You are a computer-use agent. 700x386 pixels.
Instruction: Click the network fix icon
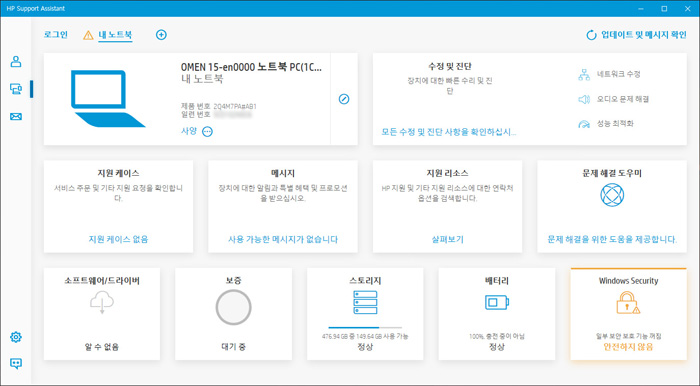point(584,75)
